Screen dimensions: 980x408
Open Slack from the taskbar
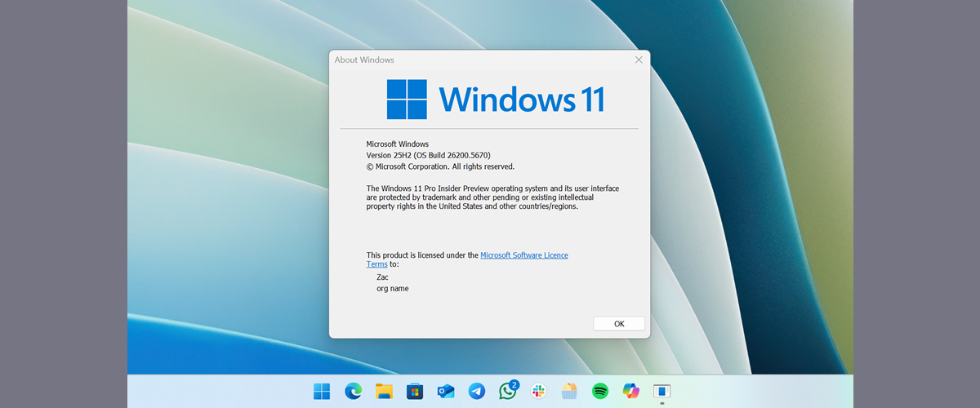click(538, 391)
